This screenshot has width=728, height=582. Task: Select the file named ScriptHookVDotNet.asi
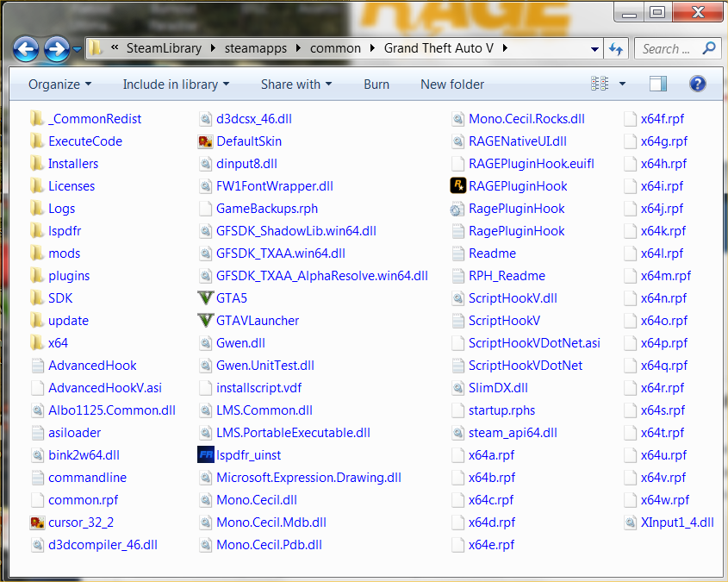[534, 343]
